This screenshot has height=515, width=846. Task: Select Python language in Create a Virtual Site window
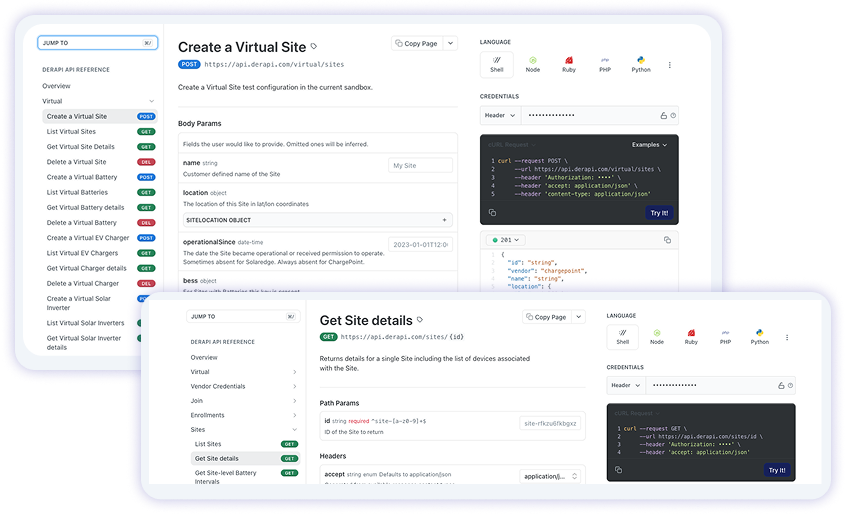(641, 65)
